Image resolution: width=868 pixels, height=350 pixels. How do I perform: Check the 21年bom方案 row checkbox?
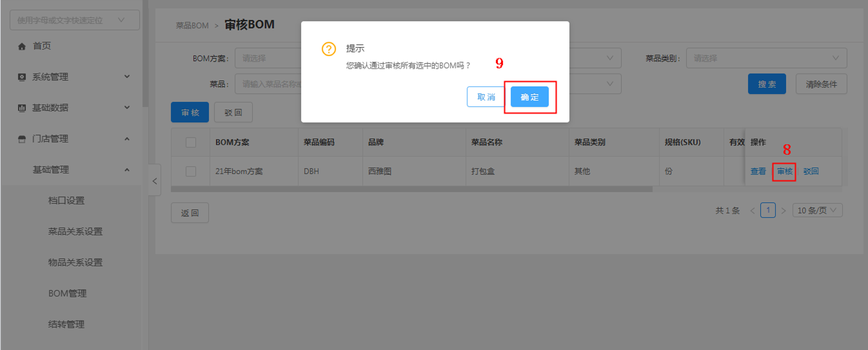(191, 171)
